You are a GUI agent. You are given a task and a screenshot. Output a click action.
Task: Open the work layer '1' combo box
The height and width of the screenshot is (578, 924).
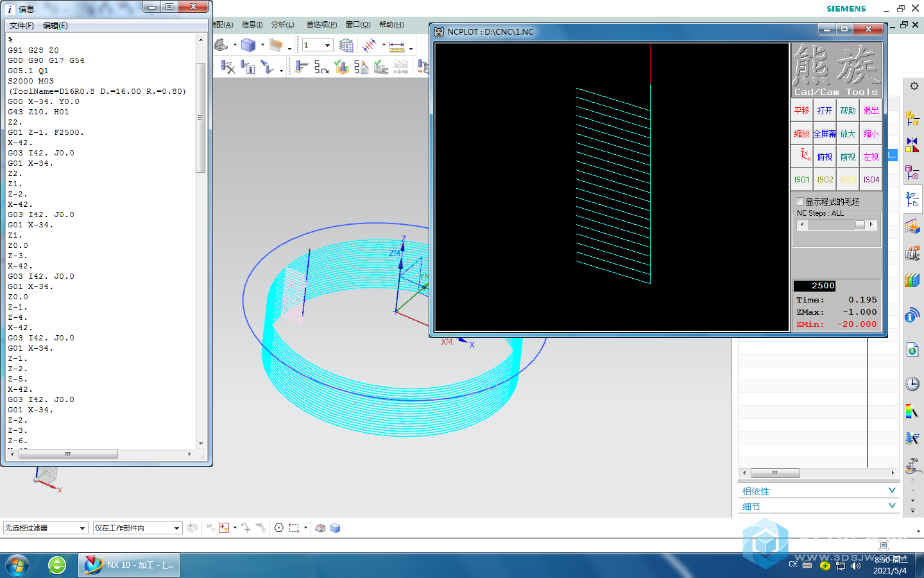pos(317,45)
